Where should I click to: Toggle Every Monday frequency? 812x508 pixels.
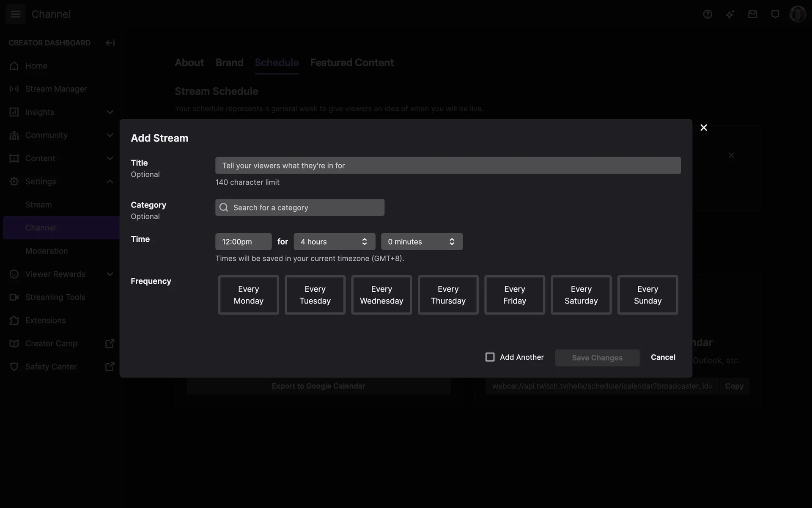click(x=248, y=295)
